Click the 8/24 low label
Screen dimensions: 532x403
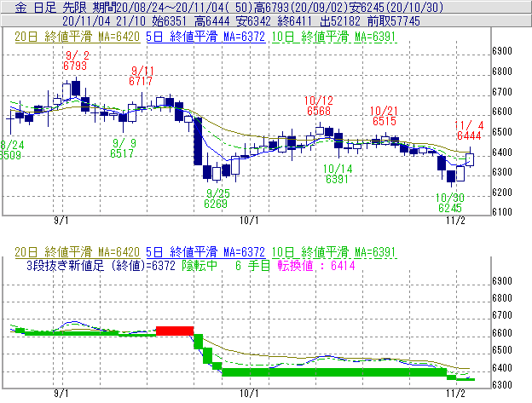(x=10, y=150)
